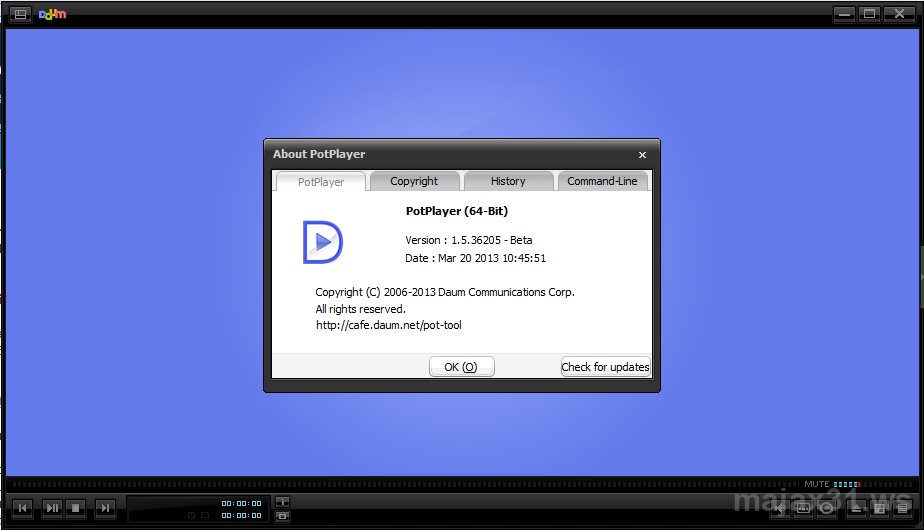Click the 'All rights reserved.' text
Viewport: 924px width, 530px height.
click(x=361, y=309)
